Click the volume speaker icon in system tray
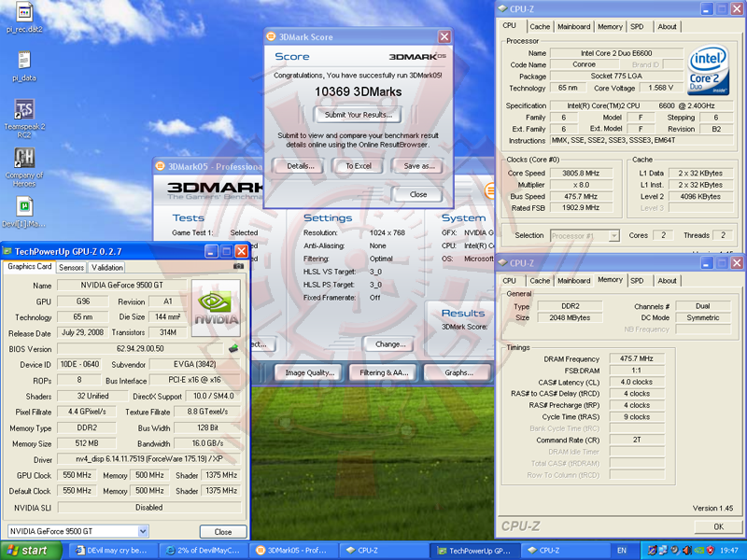The height and width of the screenshot is (560, 747). pyautogui.click(x=687, y=551)
